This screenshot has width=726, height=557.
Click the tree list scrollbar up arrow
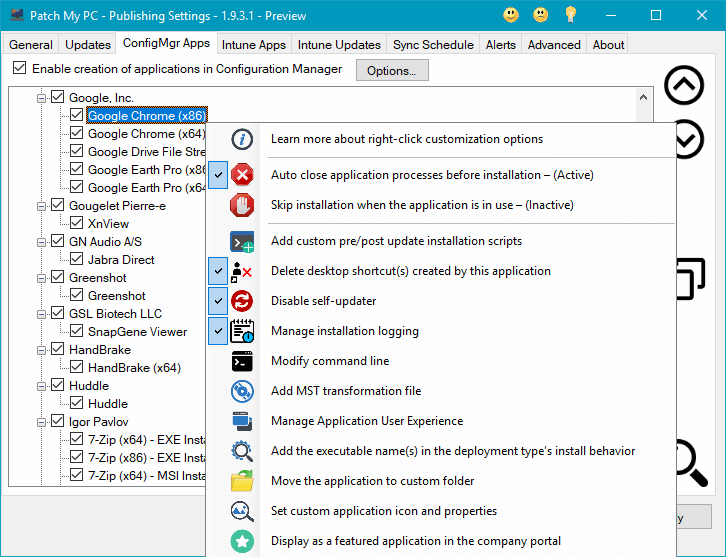[643, 97]
